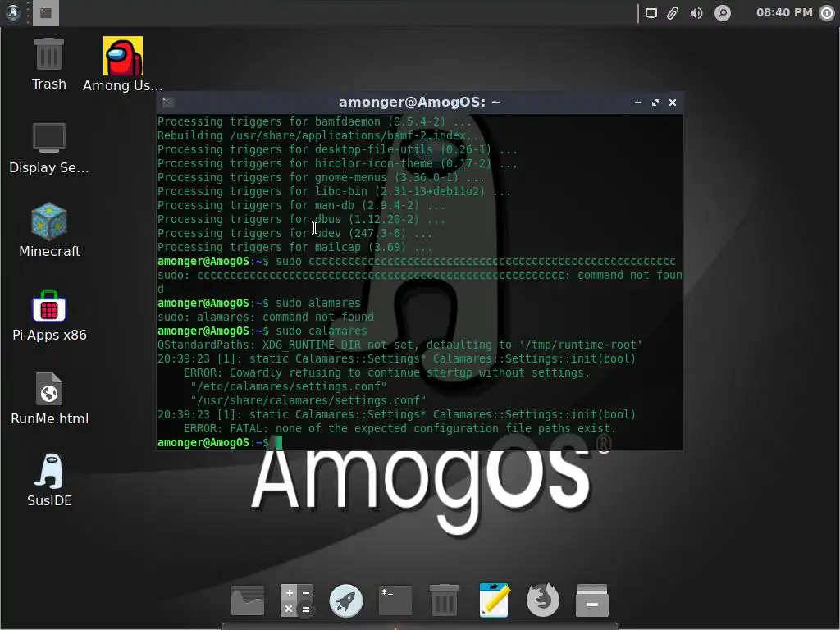Open the terminal icon in the dock
Screen dimensions: 840x630
coord(395,600)
